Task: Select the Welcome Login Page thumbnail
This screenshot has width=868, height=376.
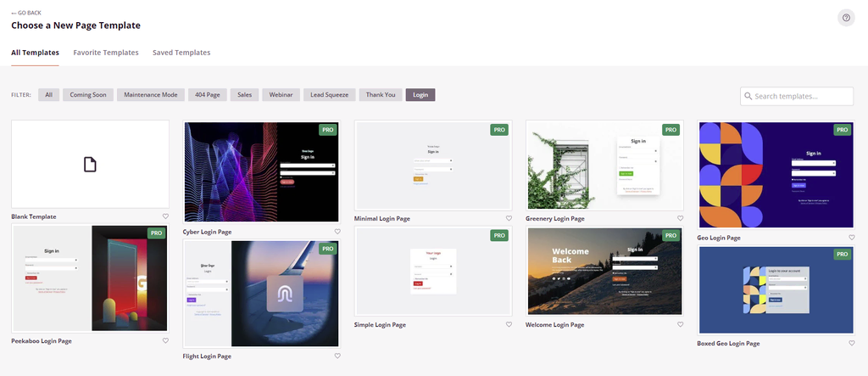Action: point(604,272)
